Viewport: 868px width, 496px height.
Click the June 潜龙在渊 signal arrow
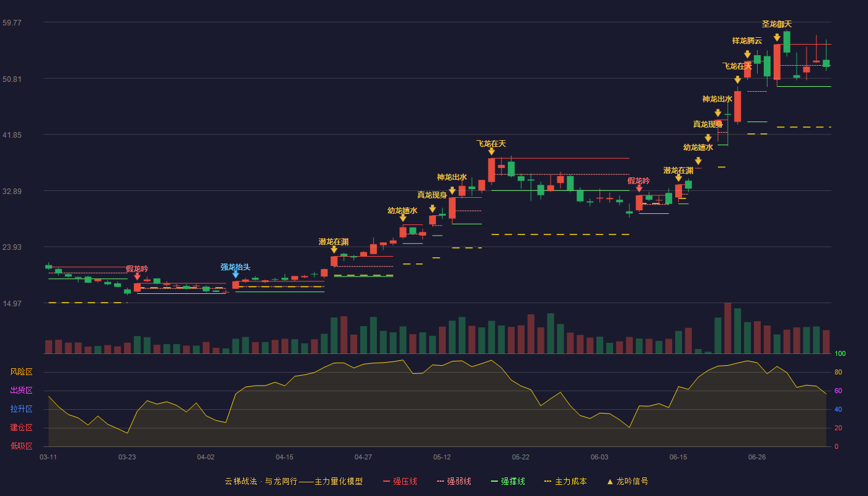coord(678,178)
